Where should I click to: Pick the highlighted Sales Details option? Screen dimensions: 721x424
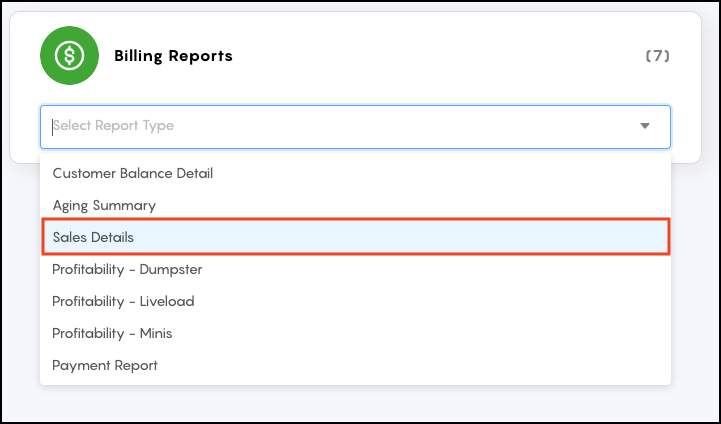click(x=355, y=237)
